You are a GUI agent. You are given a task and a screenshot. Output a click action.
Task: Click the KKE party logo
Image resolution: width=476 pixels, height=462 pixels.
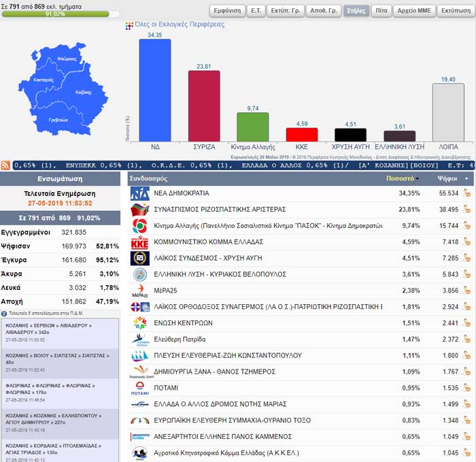click(139, 242)
